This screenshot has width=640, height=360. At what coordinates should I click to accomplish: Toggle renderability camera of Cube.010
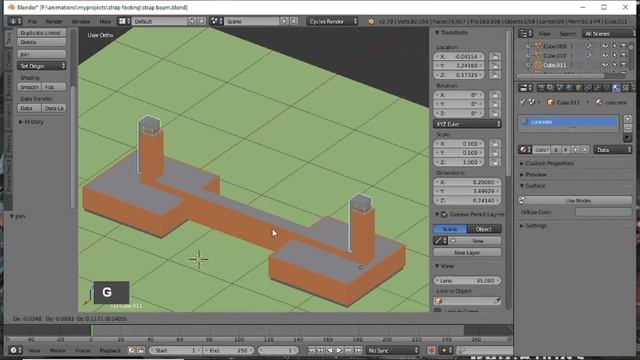pyautogui.click(x=623, y=56)
